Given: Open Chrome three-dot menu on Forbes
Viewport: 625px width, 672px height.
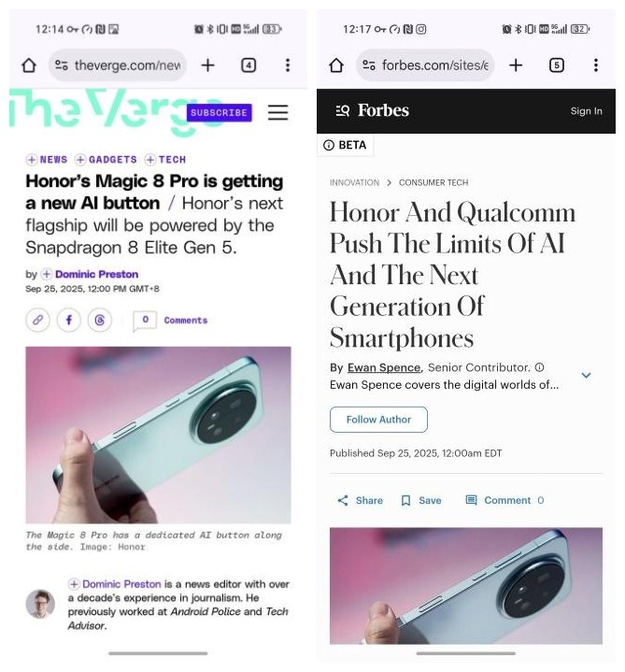Looking at the screenshot, I should (x=595, y=65).
